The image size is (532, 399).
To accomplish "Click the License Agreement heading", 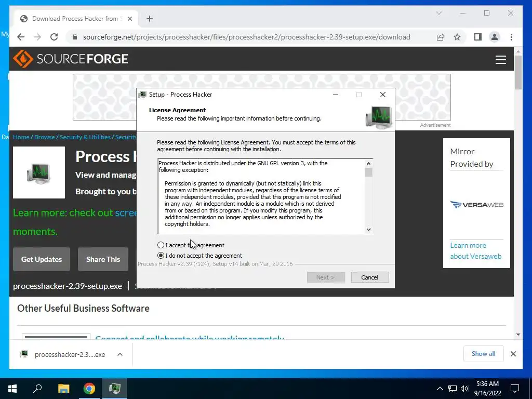I will pos(177,110).
